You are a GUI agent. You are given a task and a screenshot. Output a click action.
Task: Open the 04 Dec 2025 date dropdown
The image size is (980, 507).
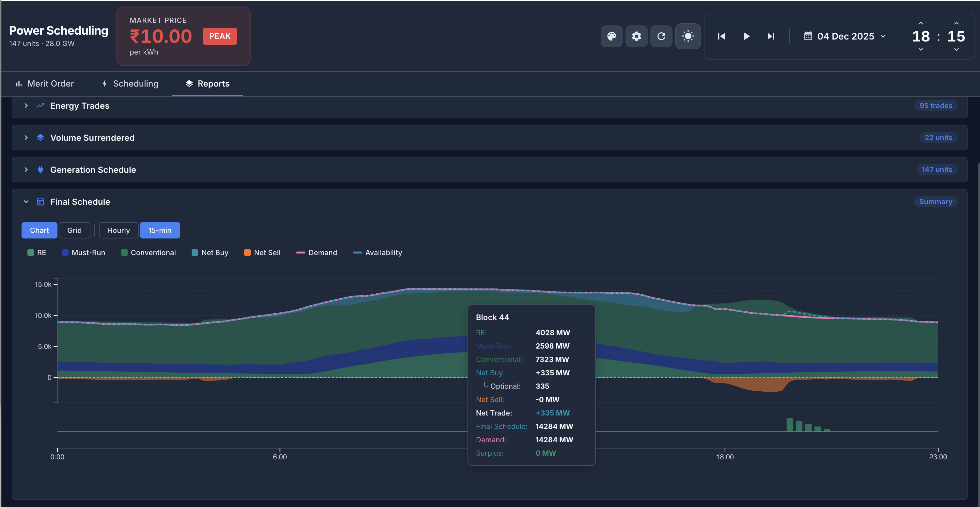[845, 36]
